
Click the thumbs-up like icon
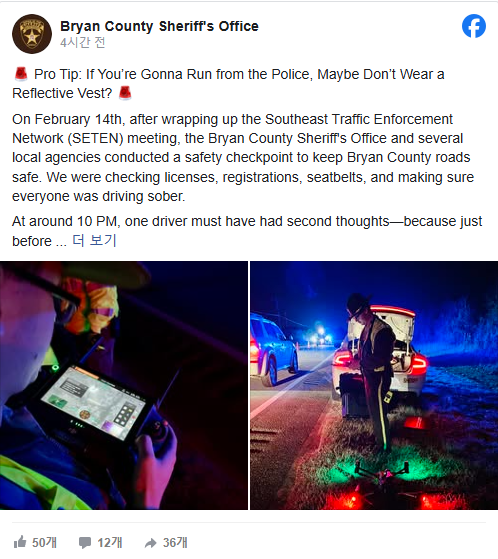[20, 542]
